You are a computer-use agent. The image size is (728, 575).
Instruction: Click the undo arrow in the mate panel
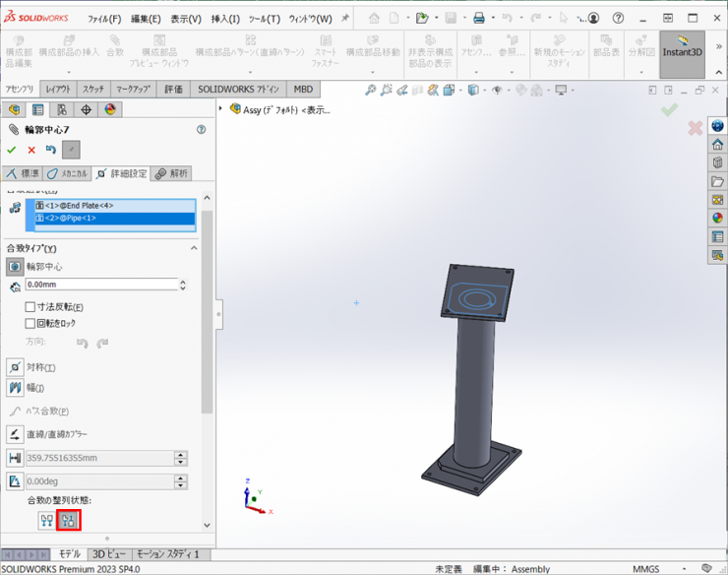point(51,150)
